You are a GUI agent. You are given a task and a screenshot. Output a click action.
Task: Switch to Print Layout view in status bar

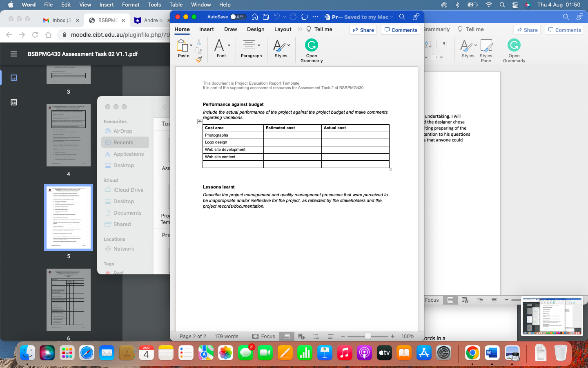pyautogui.click(x=287, y=337)
